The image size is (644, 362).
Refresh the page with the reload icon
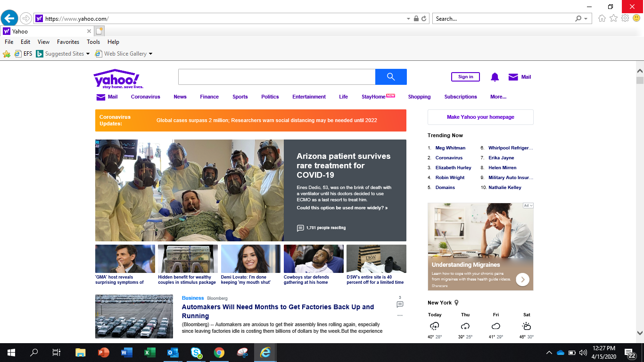[424, 19]
